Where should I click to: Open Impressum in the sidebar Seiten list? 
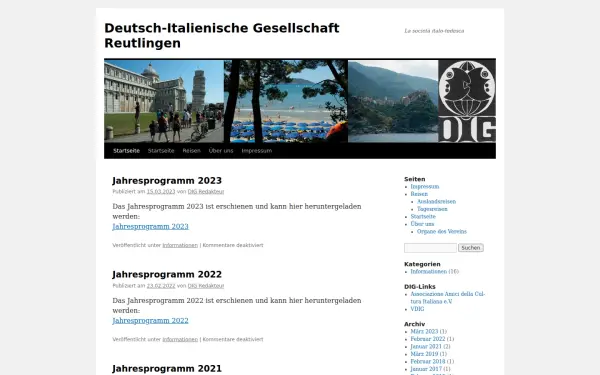tap(425, 187)
